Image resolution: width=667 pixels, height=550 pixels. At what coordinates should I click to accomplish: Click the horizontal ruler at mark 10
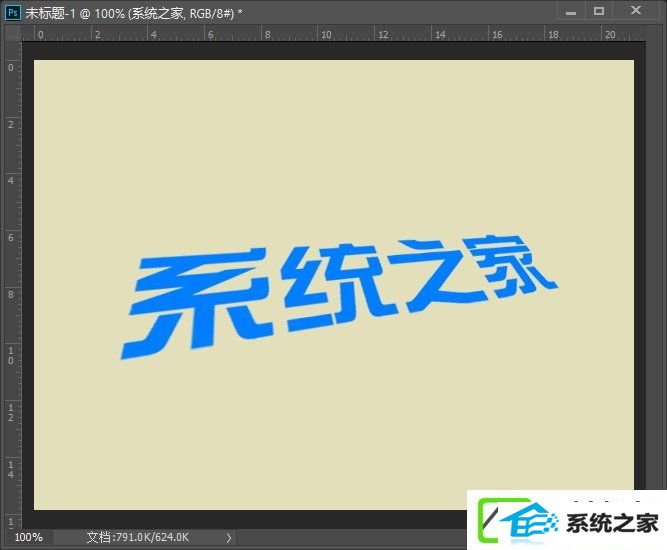tap(326, 34)
